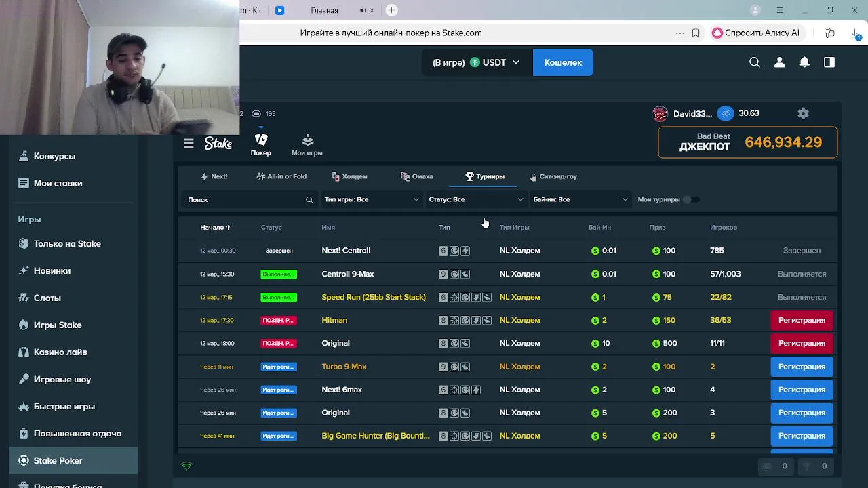868x488 pixels.
Task: Register for Big Game Hunter tournament
Action: point(802,436)
